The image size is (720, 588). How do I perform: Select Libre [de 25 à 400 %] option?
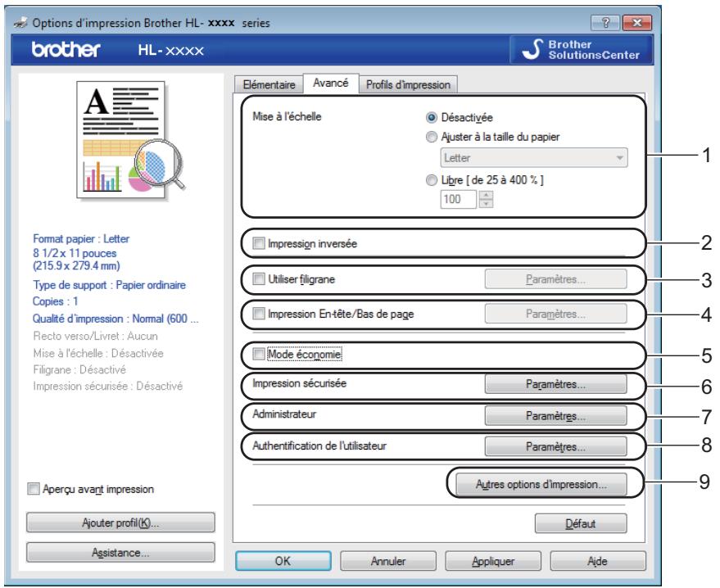431,180
